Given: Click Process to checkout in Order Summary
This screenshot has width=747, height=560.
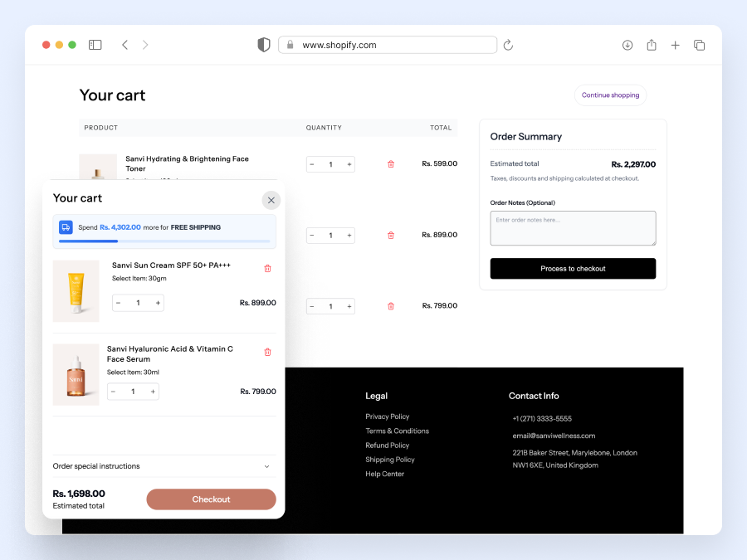Looking at the screenshot, I should (x=573, y=268).
